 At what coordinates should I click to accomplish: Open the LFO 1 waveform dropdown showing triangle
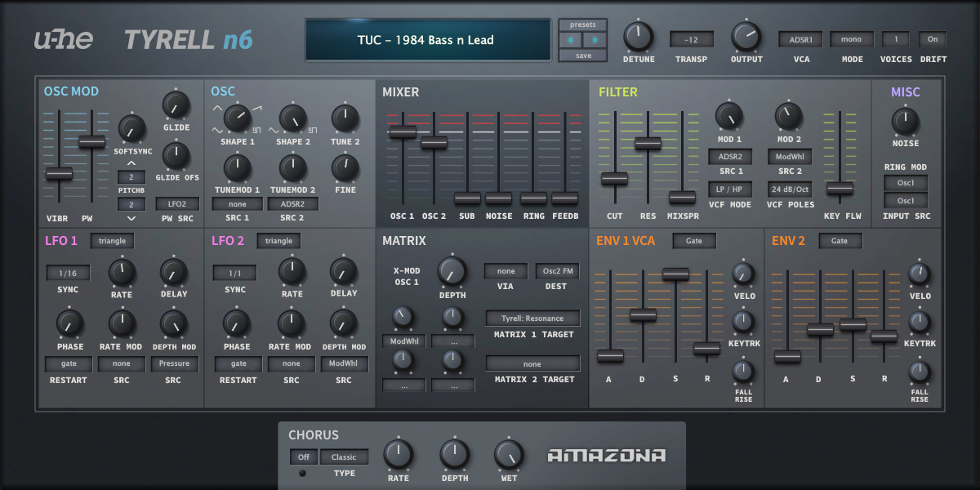pyautogui.click(x=112, y=241)
